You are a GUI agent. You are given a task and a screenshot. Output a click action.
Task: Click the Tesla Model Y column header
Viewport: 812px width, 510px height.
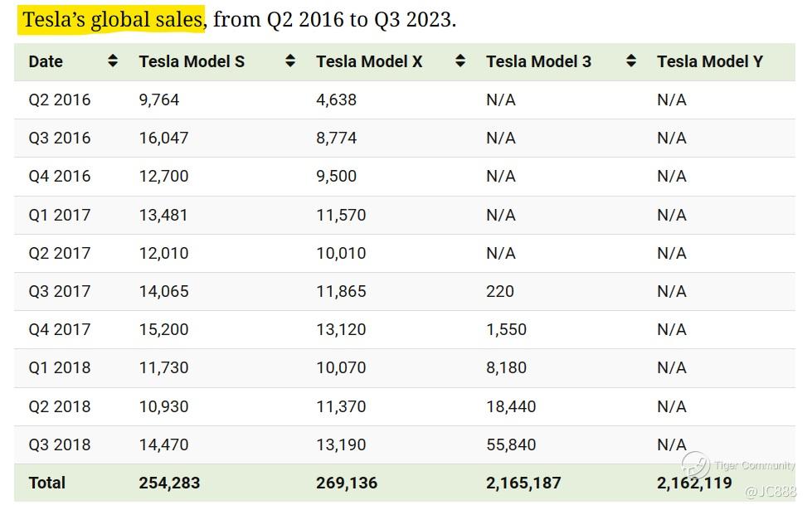[709, 61]
